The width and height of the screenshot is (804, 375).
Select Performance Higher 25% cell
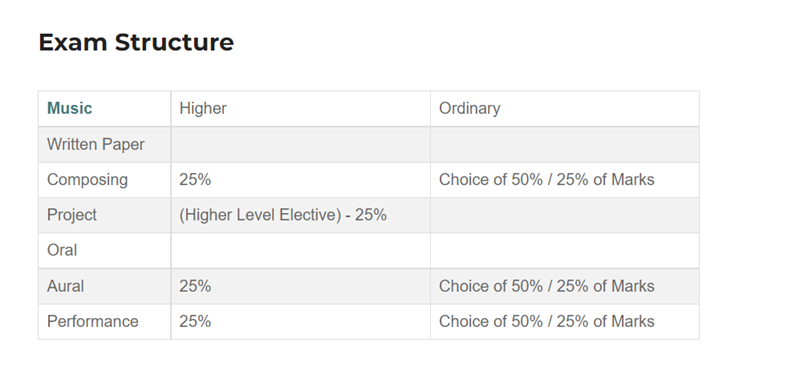(x=300, y=322)
